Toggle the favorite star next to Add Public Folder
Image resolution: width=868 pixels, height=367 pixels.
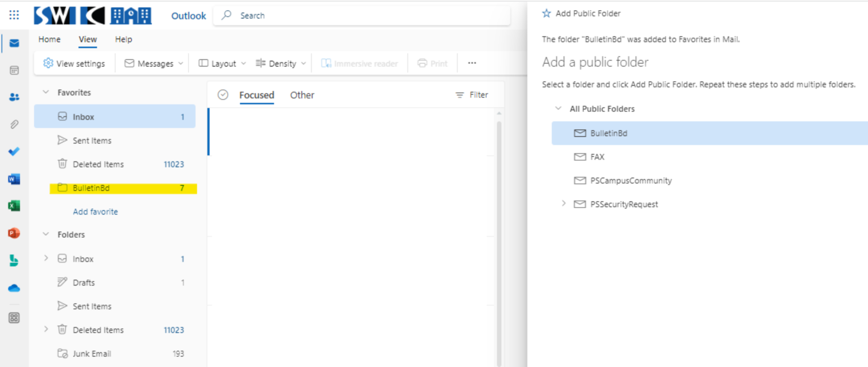546,12
